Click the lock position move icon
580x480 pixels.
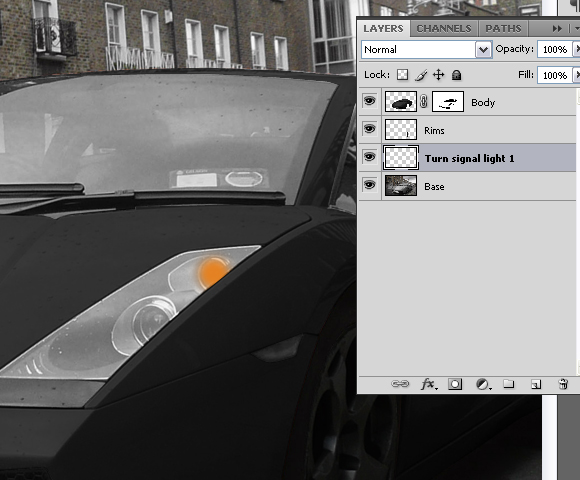coord(439,75)
